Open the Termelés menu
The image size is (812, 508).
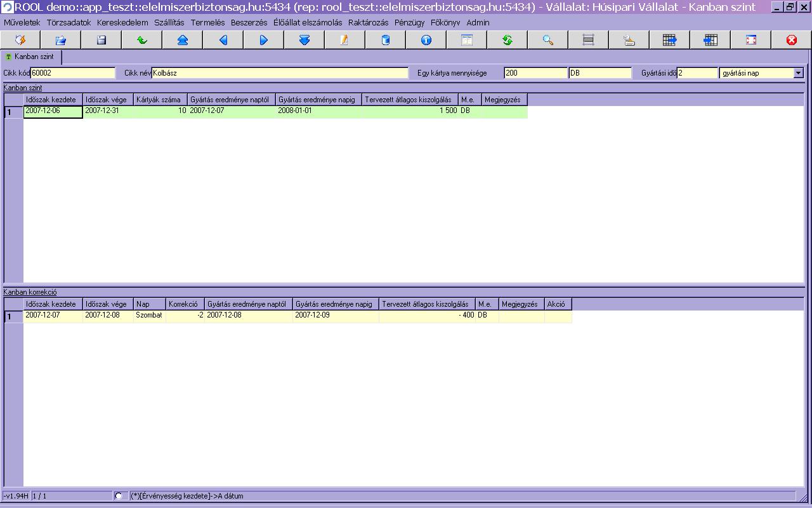point(208,22)
